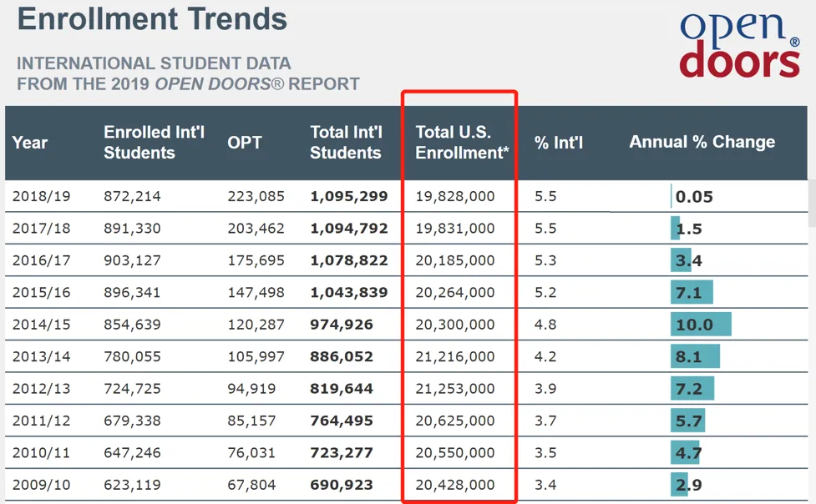Select the Enrolled Int'l Students column header
The width and height of the screenshot is (816, 504).
click(154, 143)
